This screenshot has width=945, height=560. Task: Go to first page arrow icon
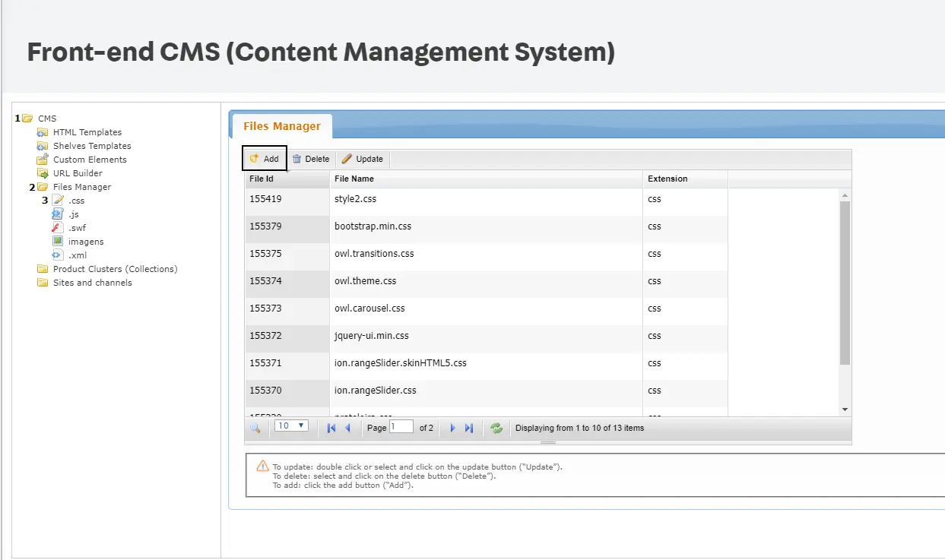[x=331, y=428]
